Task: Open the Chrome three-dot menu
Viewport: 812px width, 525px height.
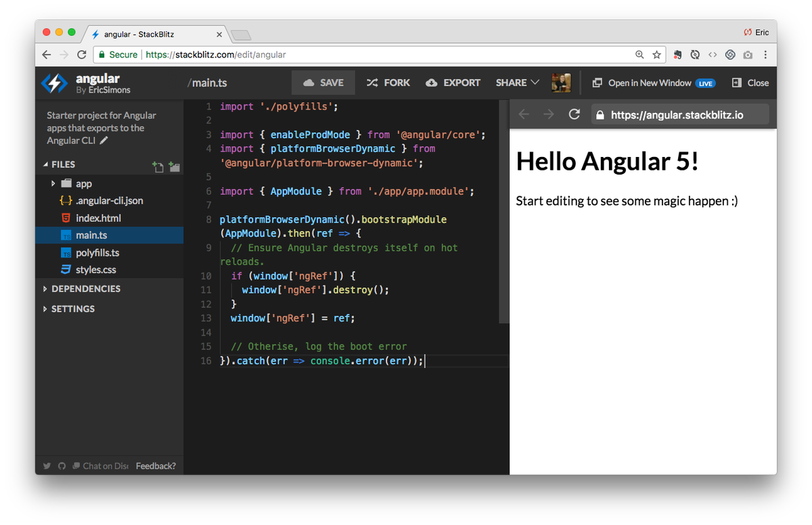Action: point(765,55)
